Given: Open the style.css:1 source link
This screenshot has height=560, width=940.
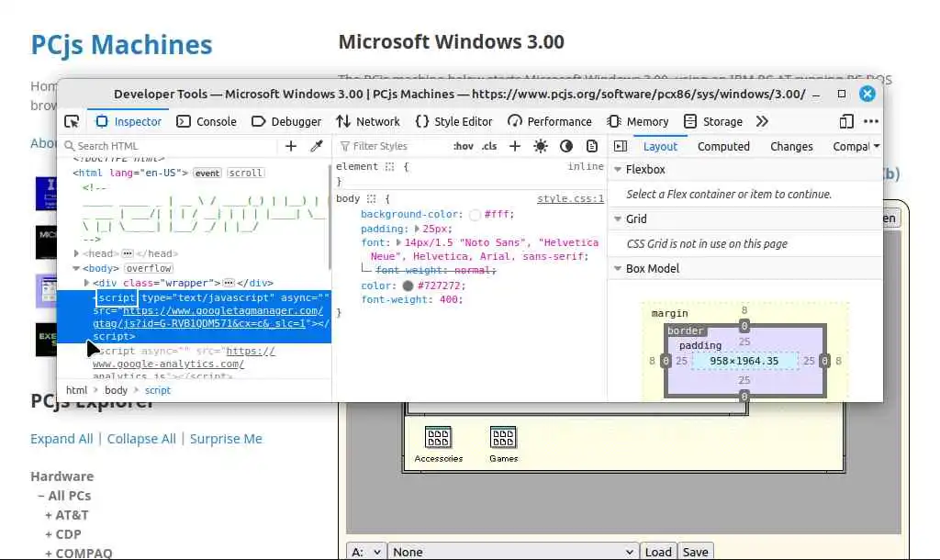Looking at the screenshot, I should (570, 198).
